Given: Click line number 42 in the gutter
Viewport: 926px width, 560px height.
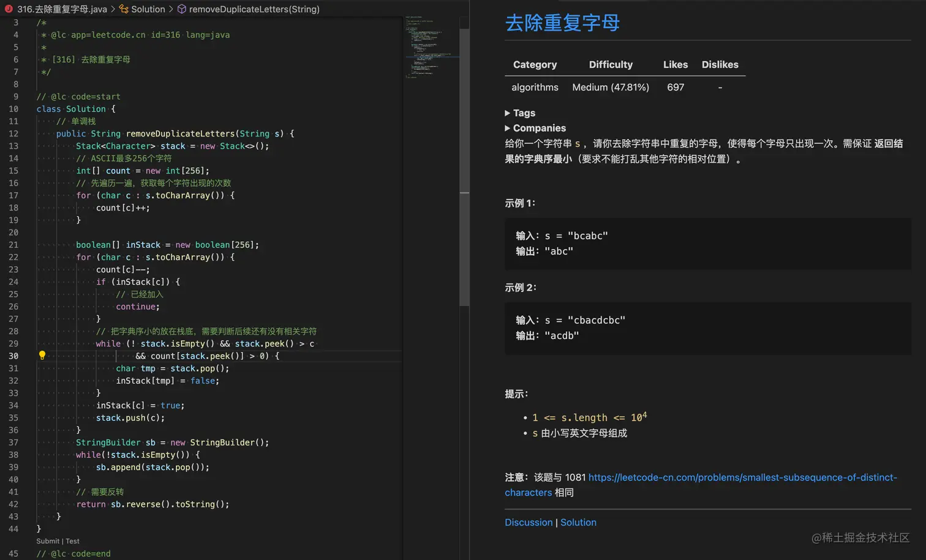Looking at the screenshot, I should (13, 504).
